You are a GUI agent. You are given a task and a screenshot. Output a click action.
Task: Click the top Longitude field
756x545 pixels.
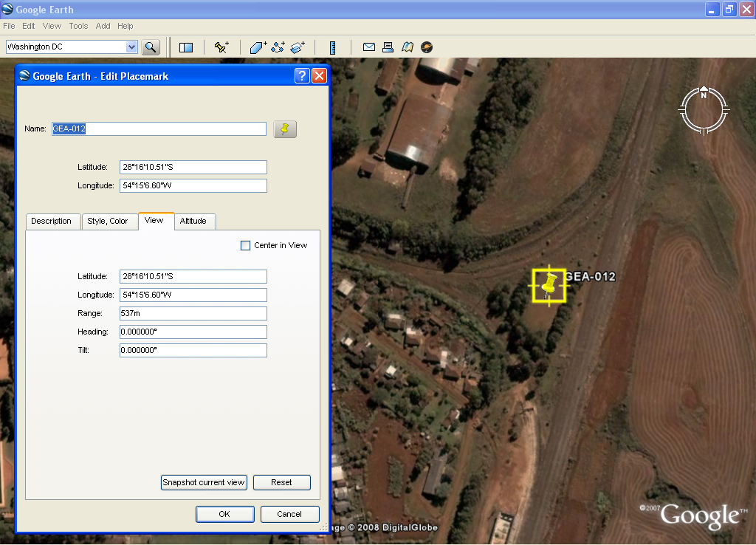193,185
